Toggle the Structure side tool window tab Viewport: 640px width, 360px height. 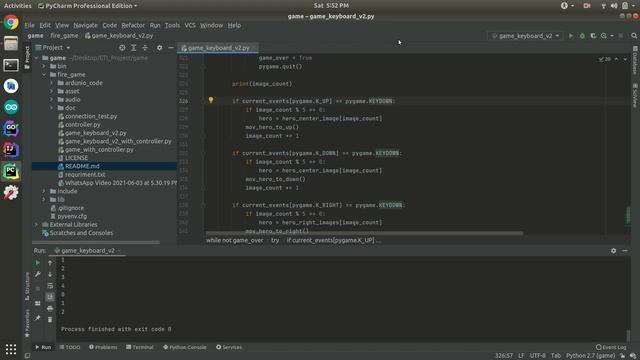[x=27, y=286]
